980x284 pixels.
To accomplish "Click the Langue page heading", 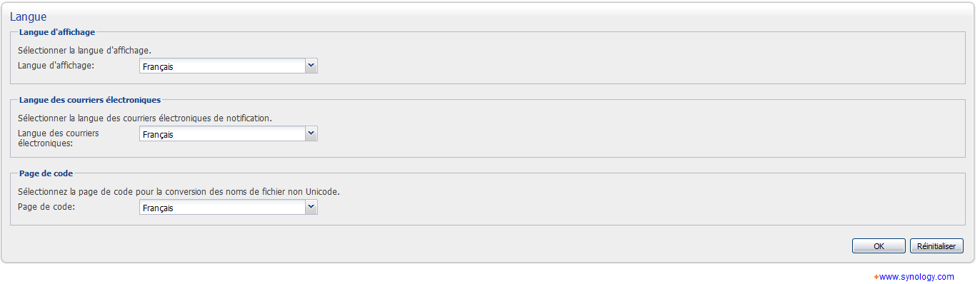I will [x=29, y=16].
